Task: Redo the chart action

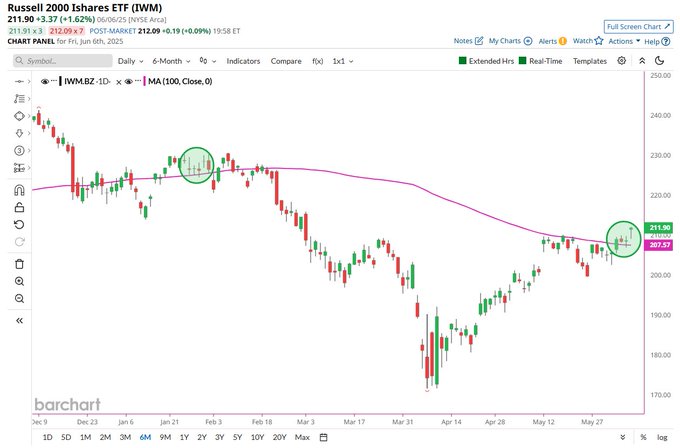Action: pyautogui.click(x=19, y=242)
